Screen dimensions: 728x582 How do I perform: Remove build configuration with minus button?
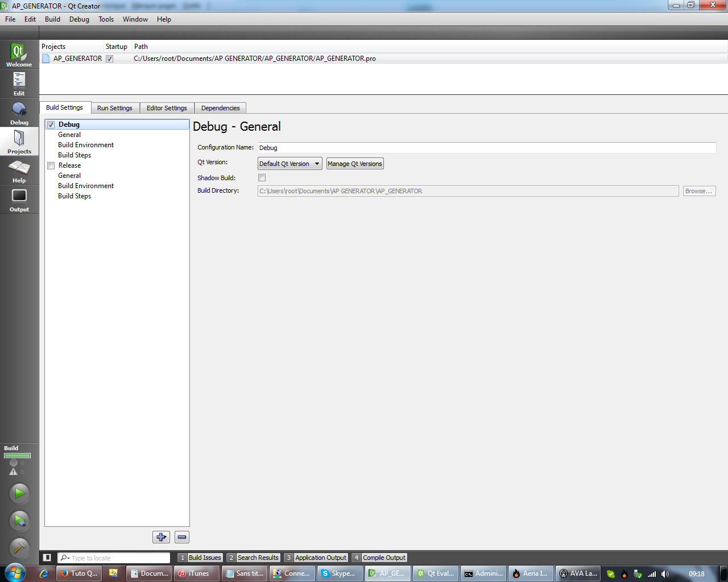coord(182,537)
